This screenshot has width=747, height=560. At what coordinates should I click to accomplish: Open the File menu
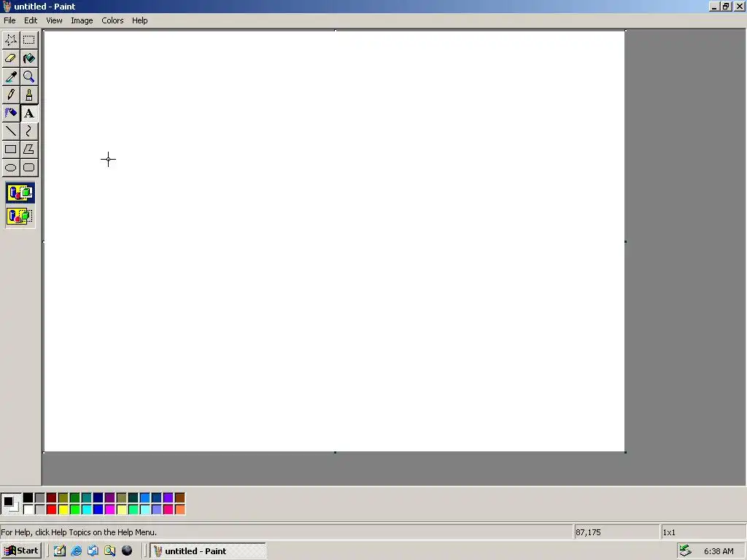pos(9,20)
